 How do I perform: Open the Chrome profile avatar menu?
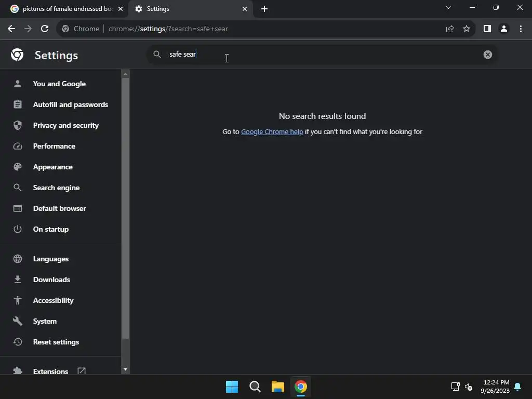[504, 29]
